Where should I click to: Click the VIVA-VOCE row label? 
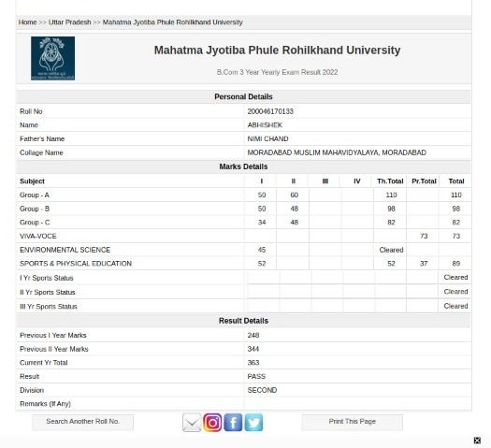click(38, 237)
